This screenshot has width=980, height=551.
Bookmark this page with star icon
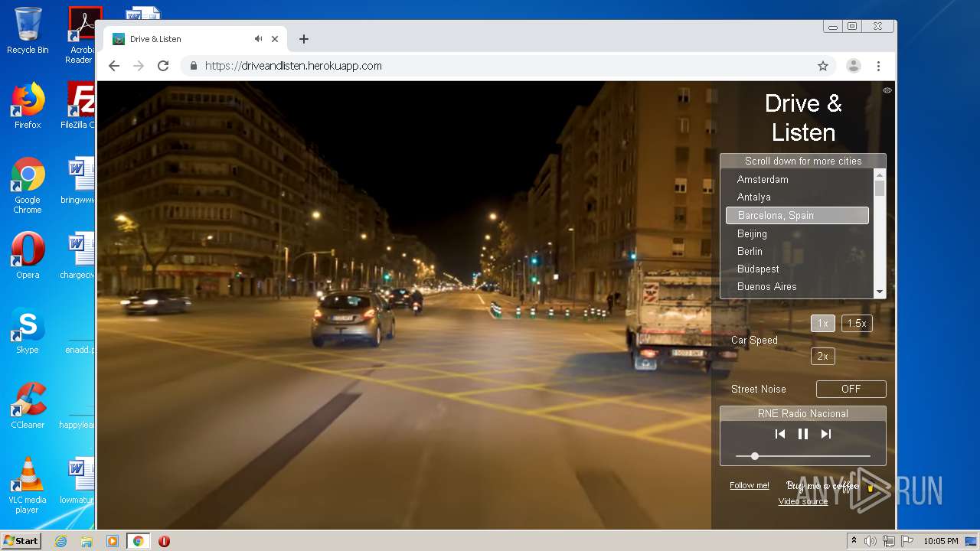(x=823, y=66)
